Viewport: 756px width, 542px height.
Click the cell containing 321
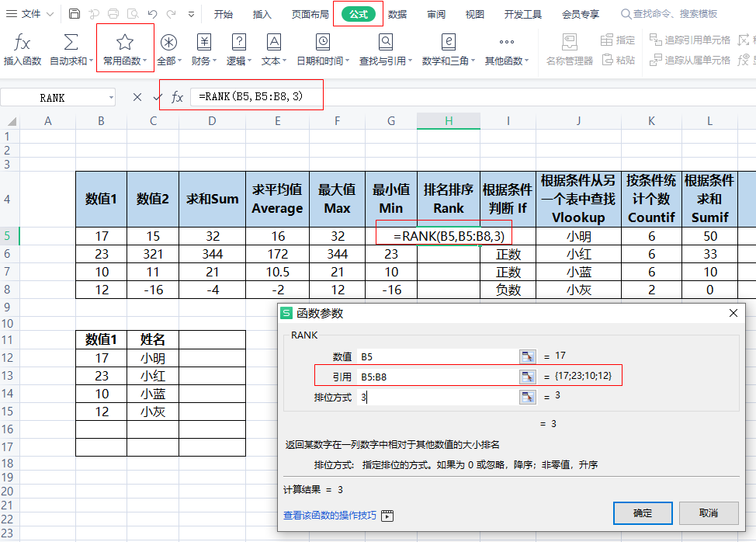[x=153, y=254]
